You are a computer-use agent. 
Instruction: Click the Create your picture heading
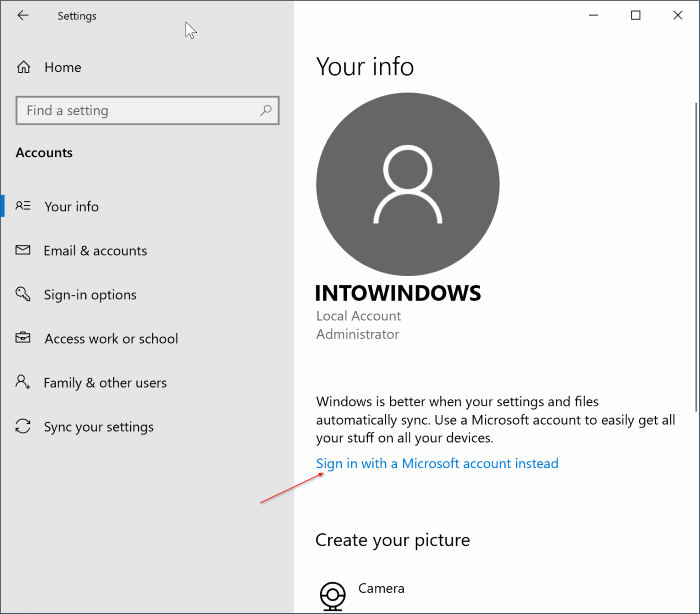[392, 540]
